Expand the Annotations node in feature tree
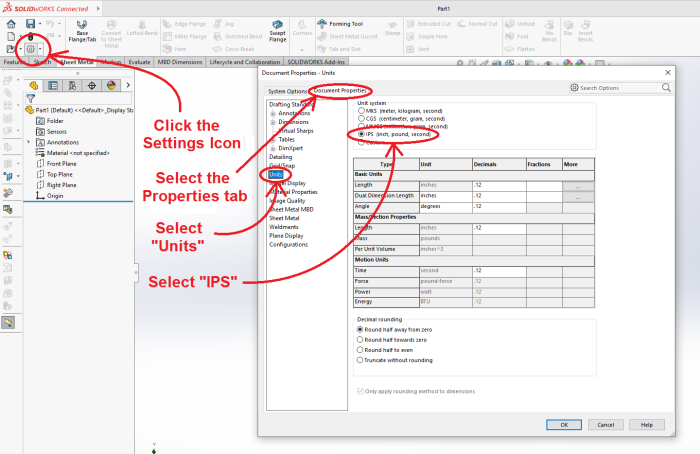The image size is (700, 454). coord(28,142)
